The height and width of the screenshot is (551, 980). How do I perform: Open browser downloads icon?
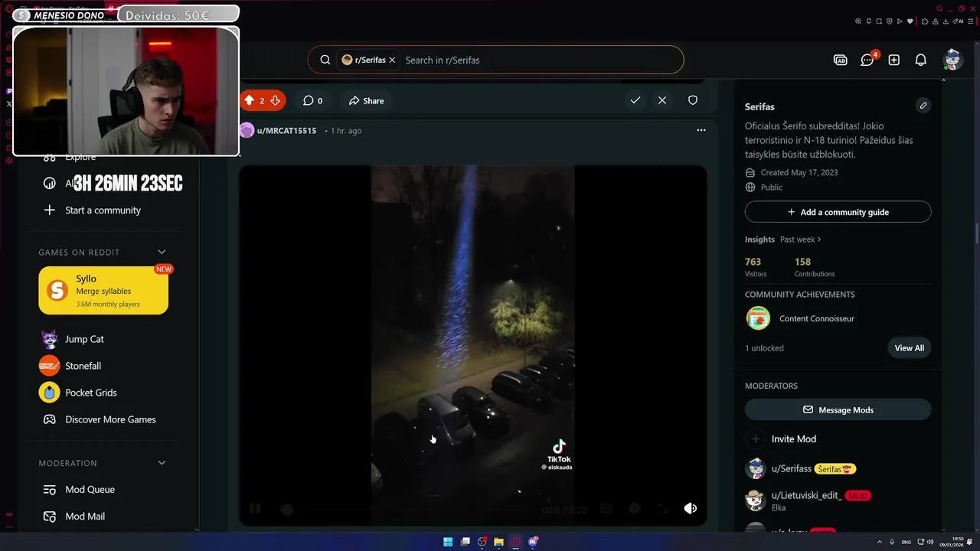coord(946,21)
